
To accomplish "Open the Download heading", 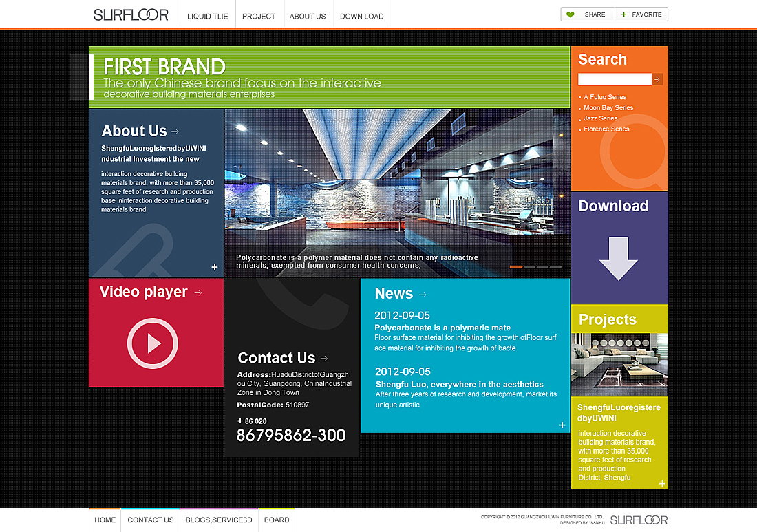I will coord(613,206).
